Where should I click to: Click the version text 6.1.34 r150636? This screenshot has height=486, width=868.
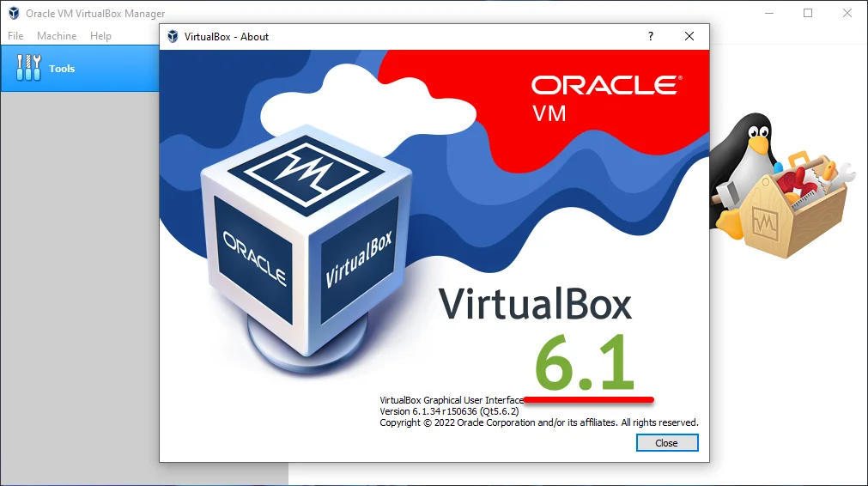[x=428, y=411]
